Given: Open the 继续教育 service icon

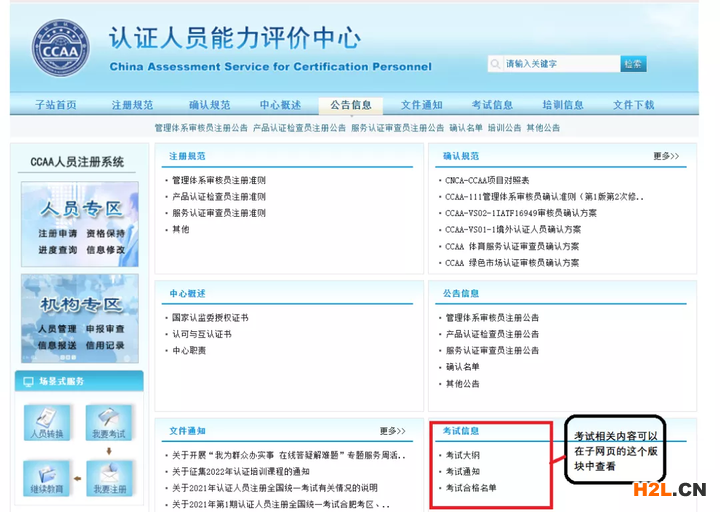Looking at the screenshot, I should coord(45,477).
